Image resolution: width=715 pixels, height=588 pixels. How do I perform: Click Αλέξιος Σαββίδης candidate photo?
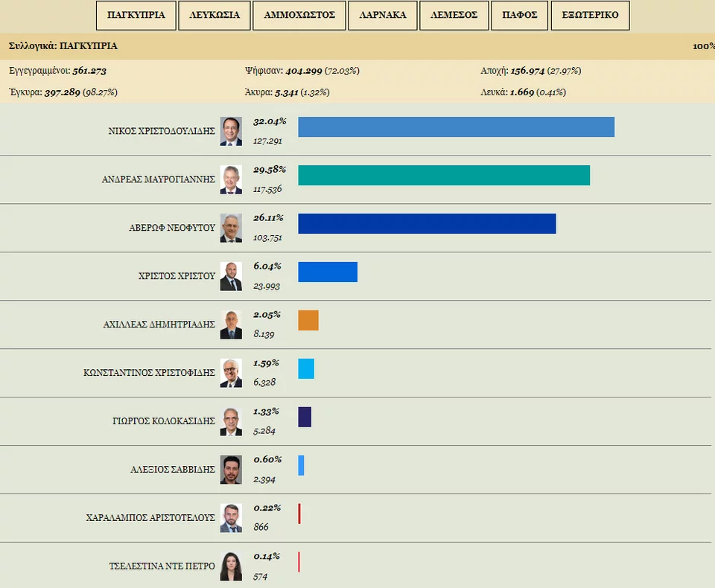point(231,470)
